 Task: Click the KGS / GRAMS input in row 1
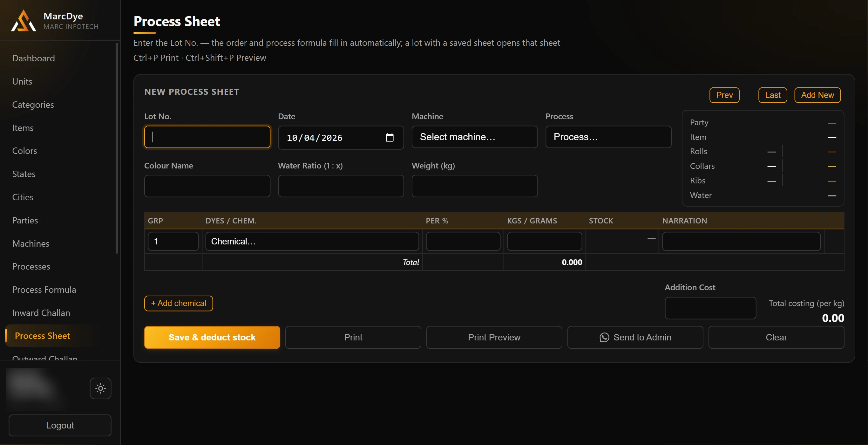coord(545,241)
